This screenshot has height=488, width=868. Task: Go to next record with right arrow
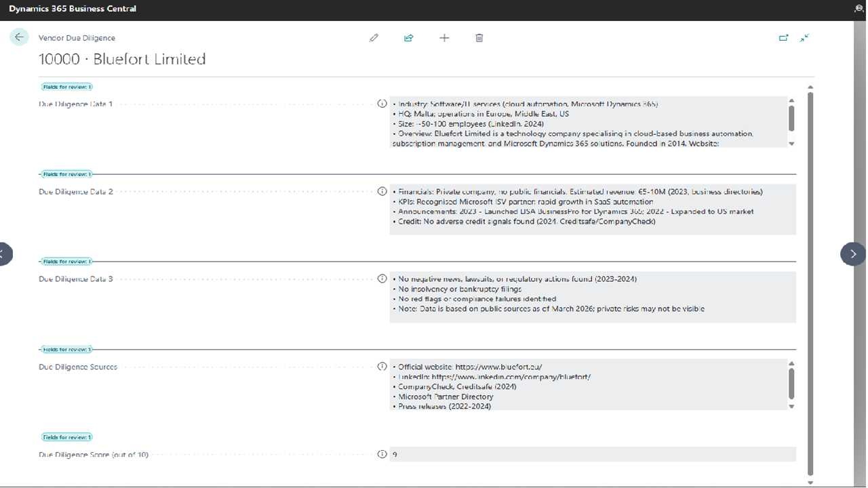(x=853, y=253)
